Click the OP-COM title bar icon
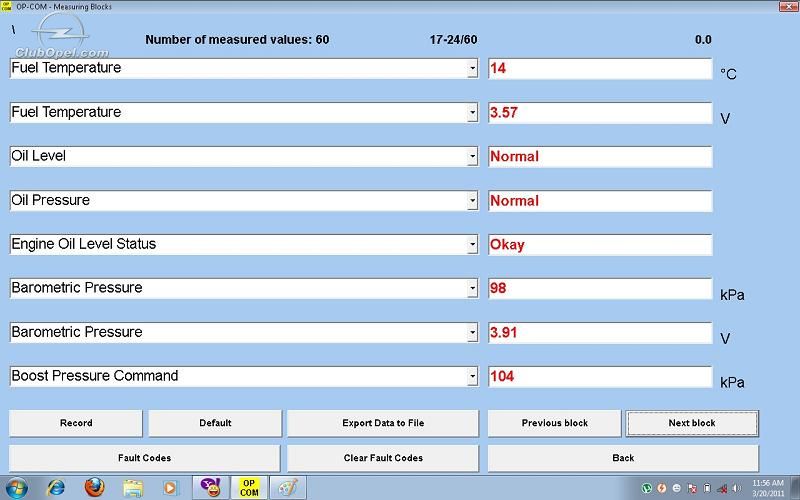 click(7, 6)
